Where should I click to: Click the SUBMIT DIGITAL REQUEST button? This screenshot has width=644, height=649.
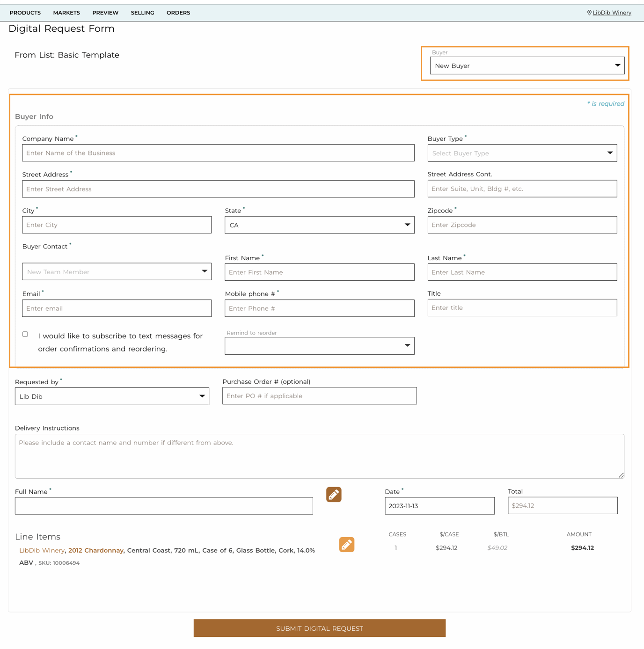(x=319, y=628)
